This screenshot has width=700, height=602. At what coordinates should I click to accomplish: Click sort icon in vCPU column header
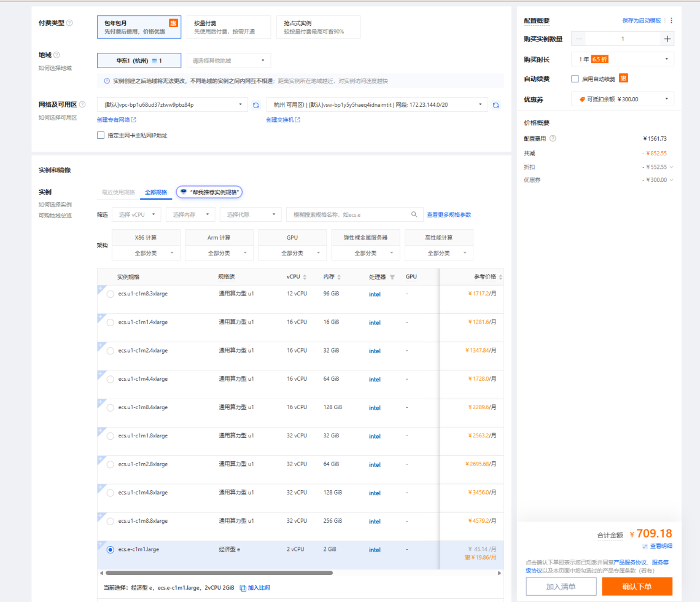[x=305, y=277]
